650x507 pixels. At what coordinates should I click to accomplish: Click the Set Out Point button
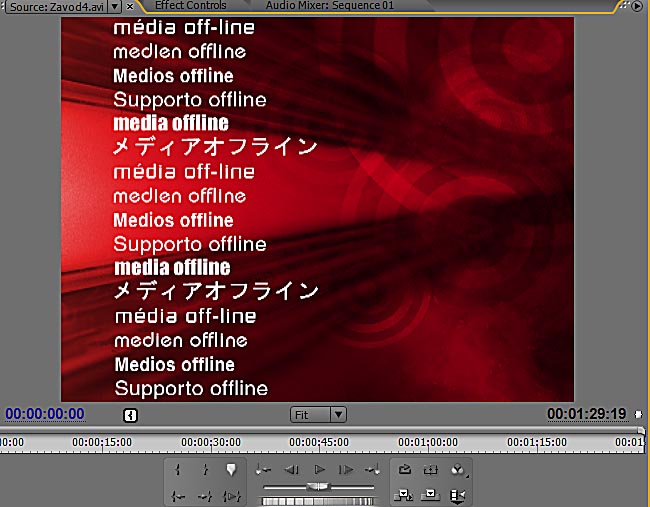pyautogui.click(x=205, y=470)
